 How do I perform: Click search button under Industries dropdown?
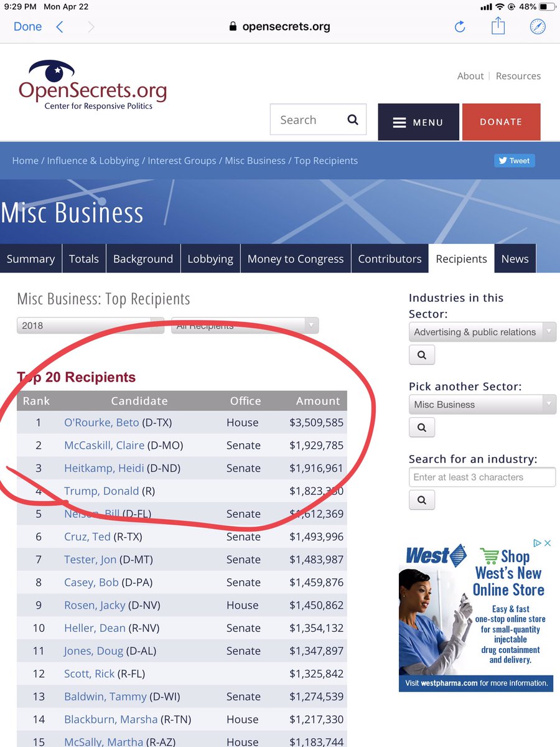coord(422,355)
